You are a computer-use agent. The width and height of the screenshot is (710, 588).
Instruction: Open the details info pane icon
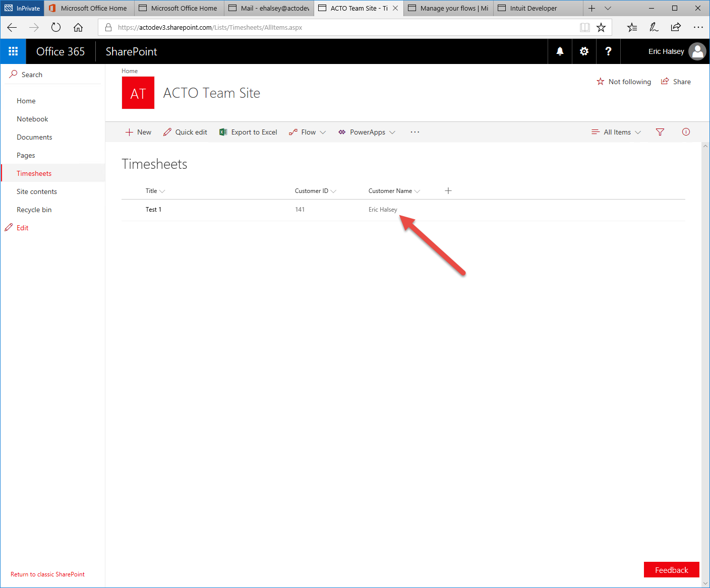(x=686, y=132)
